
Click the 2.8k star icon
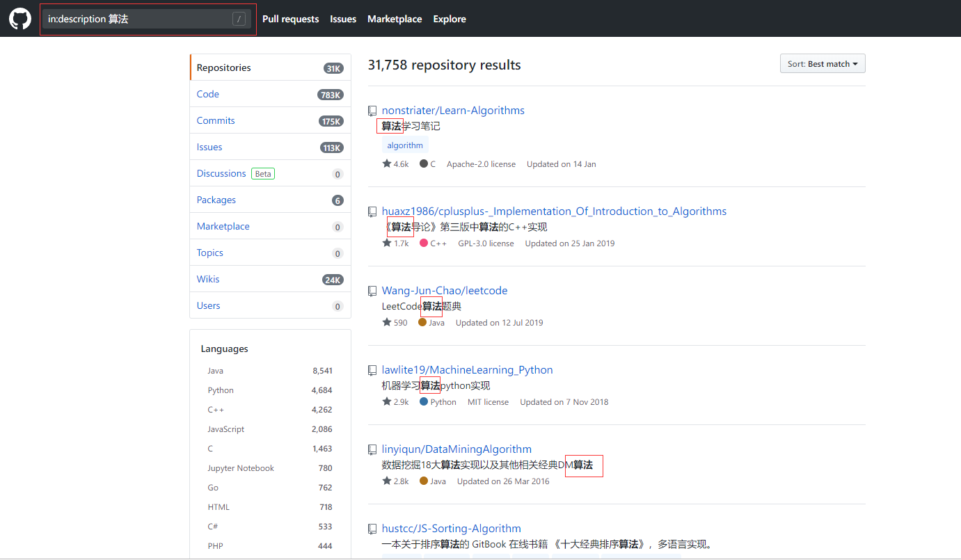coord(386,481)
